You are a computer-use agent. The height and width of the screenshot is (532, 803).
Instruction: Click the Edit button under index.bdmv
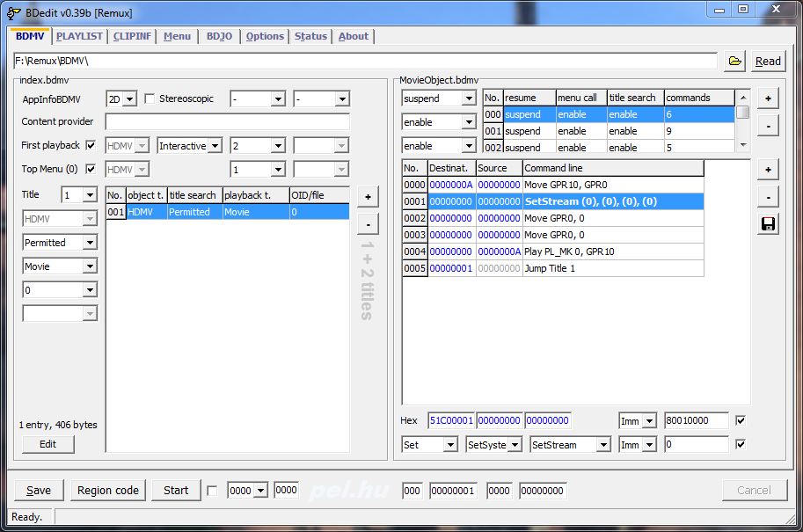(48, 444)
